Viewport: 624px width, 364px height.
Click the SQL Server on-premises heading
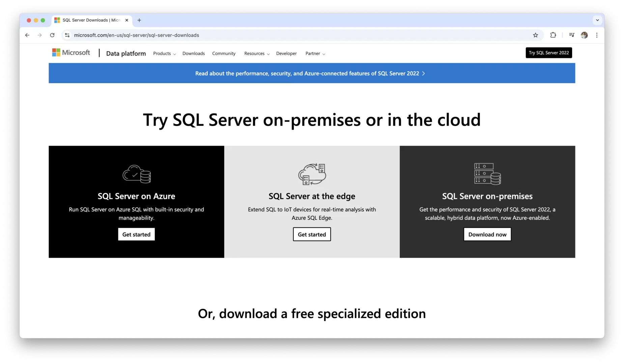(487, 196)
